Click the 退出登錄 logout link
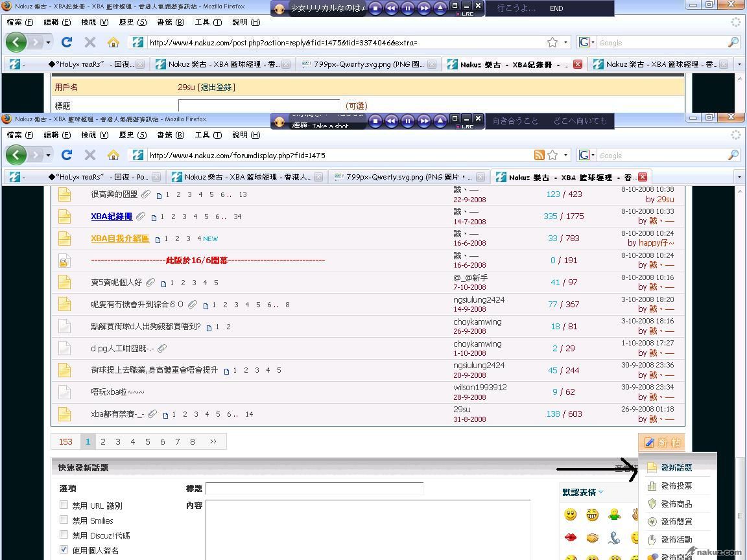Screen dimensions: 747x560 click(217, 87)
